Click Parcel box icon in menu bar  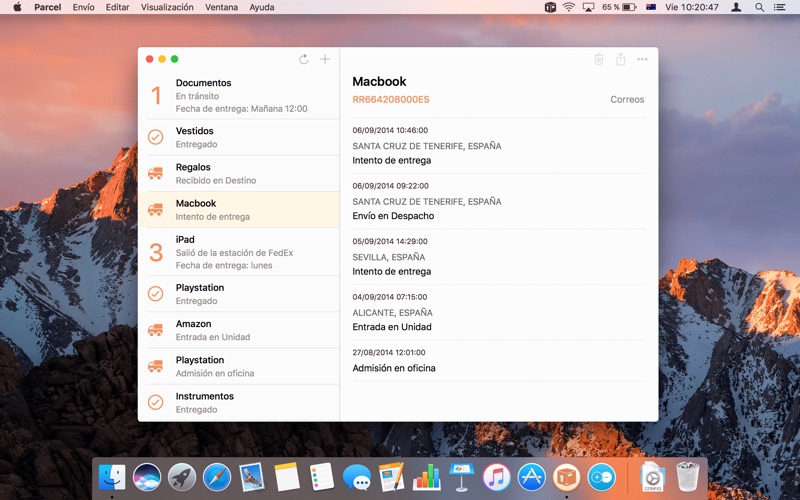(x=550, y=7)
